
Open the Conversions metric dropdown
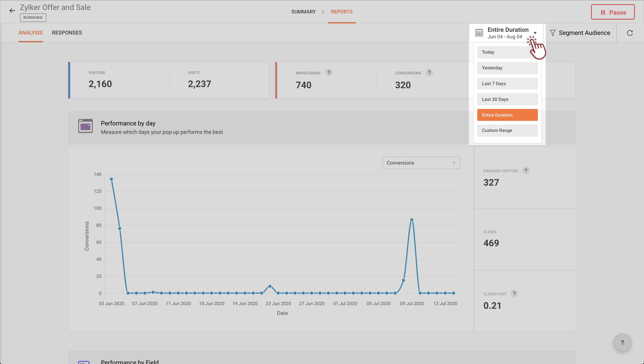click(x=421, y=163)
